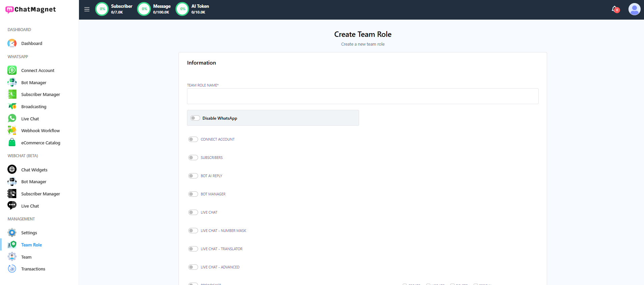Image resolution: width=644 pixels, height=285 pixels.
Task: Click the Webchat Subscriber Manager icon
Action: [12, 194]
